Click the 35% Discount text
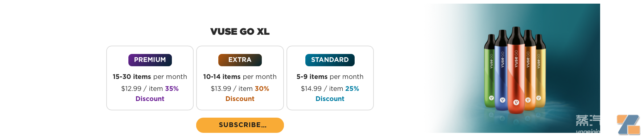 coord(157,94)
